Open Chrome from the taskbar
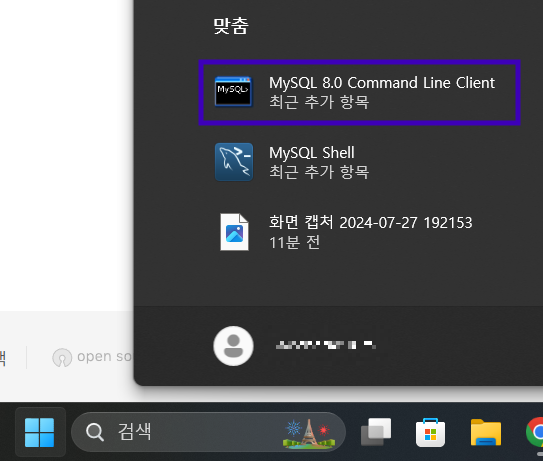Screen dimensions: 543x461 535,432
